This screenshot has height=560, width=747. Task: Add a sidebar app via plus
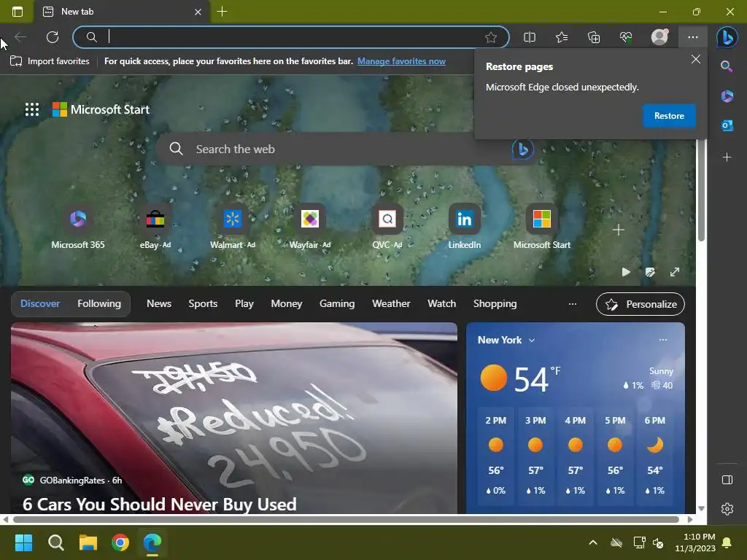pyautogui.click(x=727, y=157)
